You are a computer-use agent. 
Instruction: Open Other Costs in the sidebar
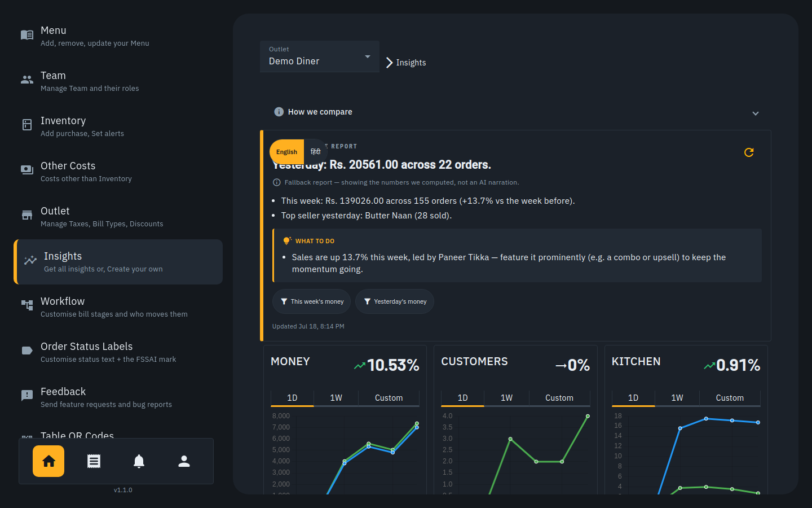(118, 172)
